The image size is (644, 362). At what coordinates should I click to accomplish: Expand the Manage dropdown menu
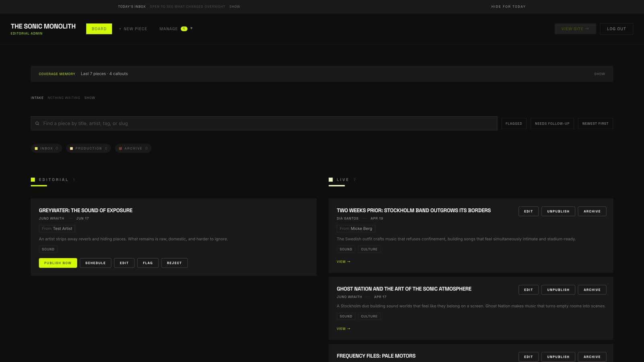click(176, 29)
